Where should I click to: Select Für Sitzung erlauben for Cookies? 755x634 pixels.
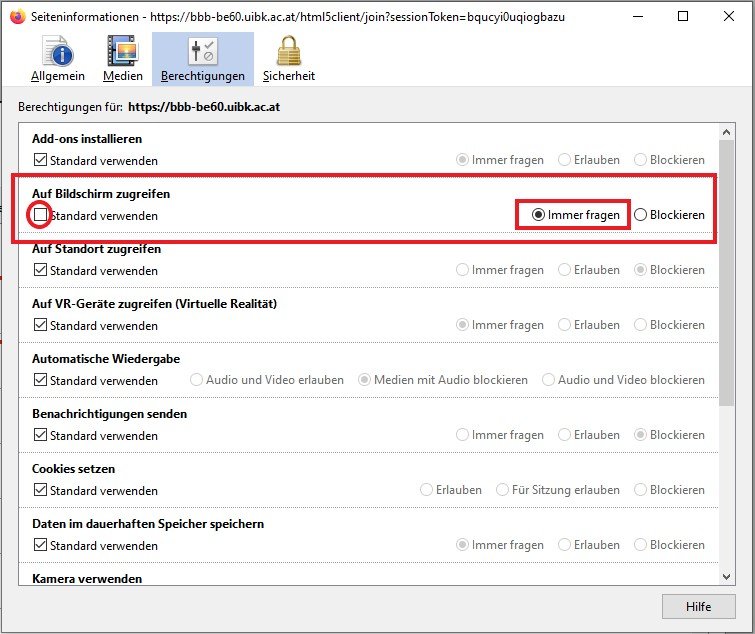tap(502, 490)
